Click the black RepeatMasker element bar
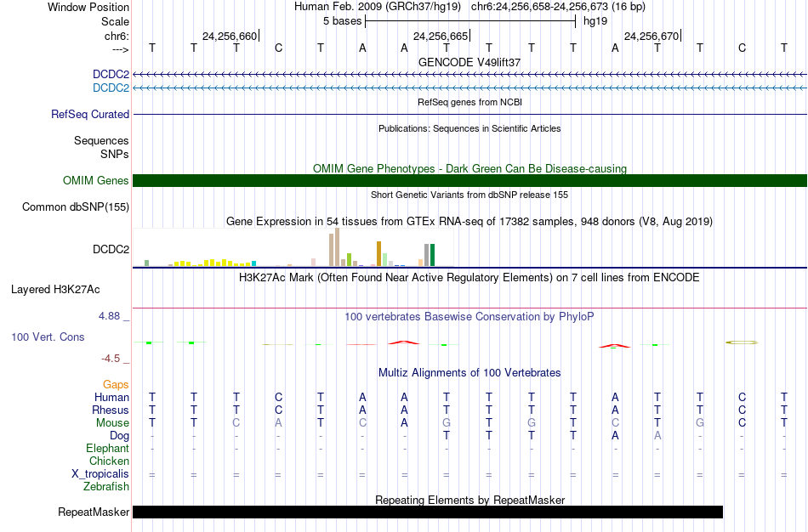Viewport: 808px width, 532px height. pyautogui.click(x=428, y=512)
